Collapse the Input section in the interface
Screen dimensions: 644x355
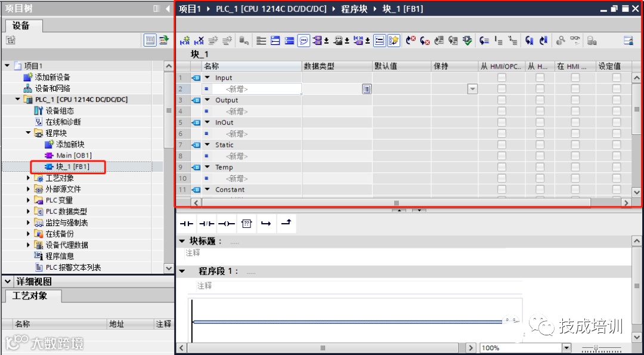[x=208, y=78]
